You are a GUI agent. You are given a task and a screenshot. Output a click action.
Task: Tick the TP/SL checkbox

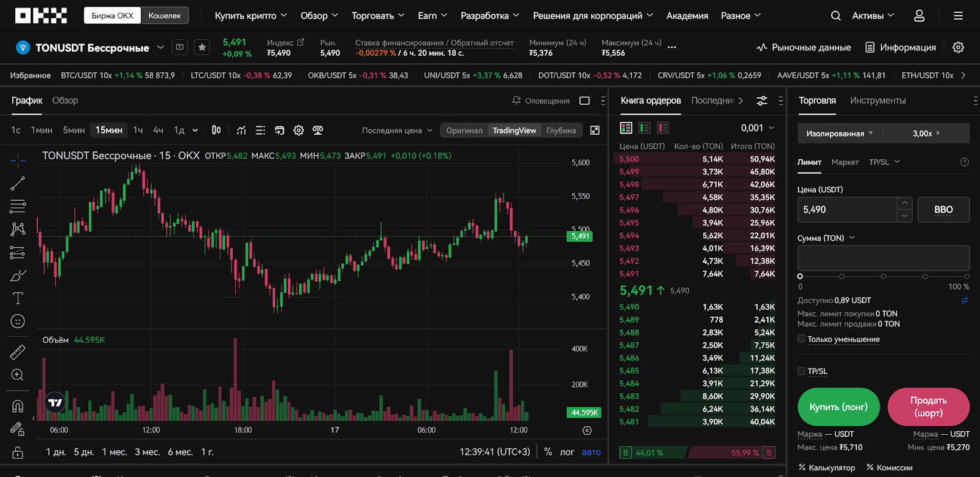pyautogui.click(x=801, y=371)
